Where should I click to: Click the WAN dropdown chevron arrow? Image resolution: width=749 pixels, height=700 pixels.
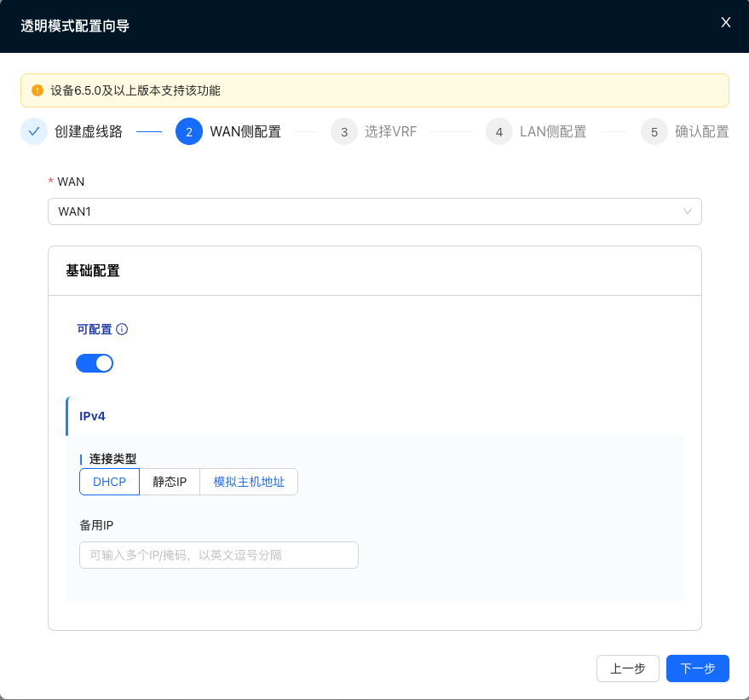688,211
